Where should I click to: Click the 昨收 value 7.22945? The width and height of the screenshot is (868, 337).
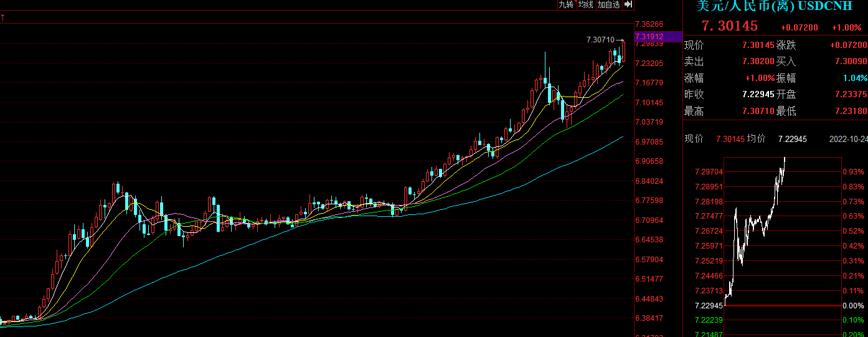[x=758, y=95]
